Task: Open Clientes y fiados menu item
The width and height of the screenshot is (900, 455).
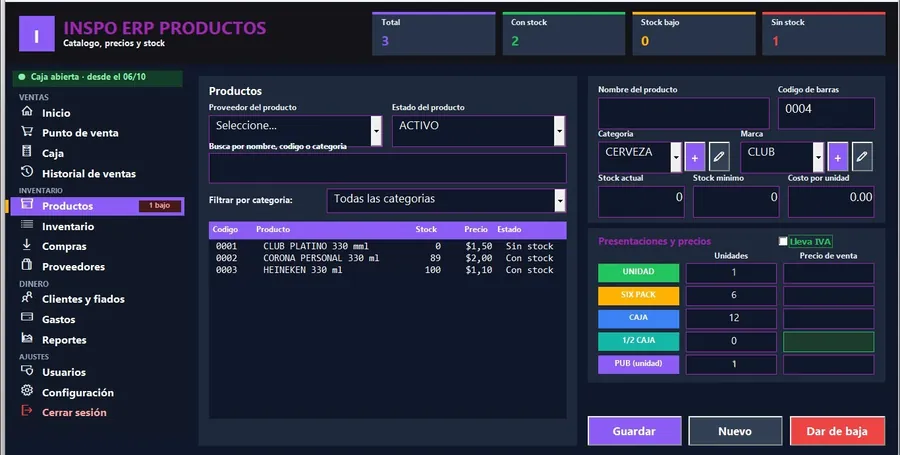Action: (x=83, y=299)
